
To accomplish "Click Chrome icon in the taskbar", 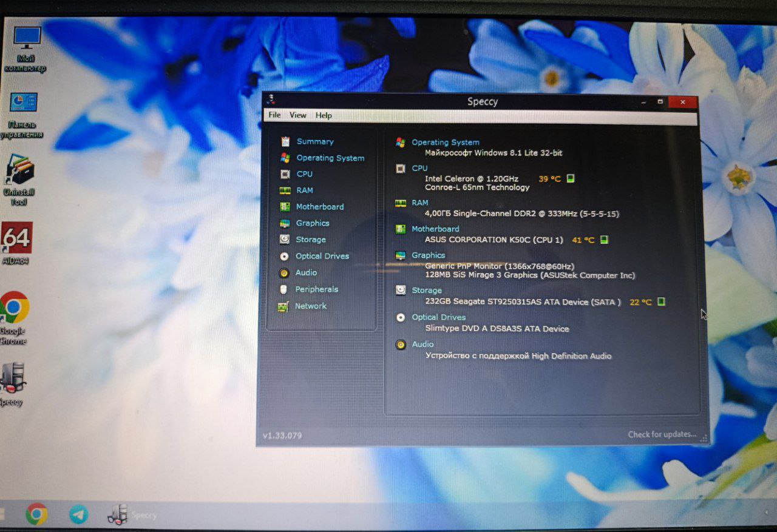I will click(36, 514).
